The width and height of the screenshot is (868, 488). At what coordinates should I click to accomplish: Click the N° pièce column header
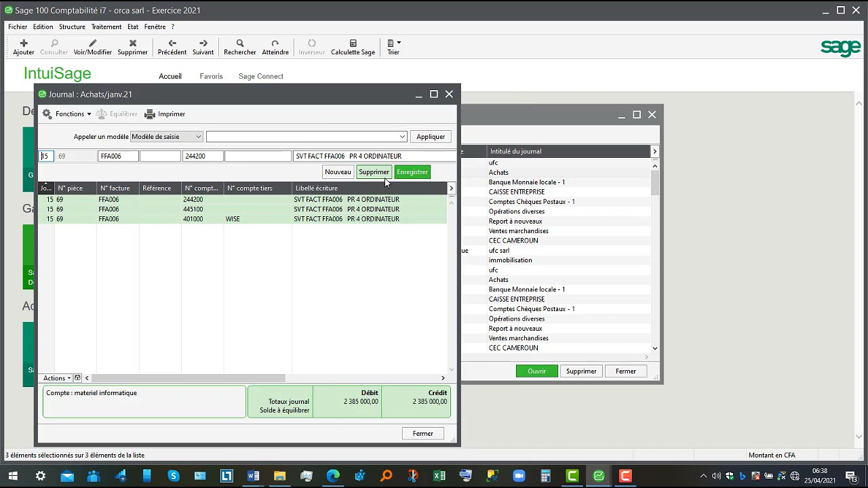75,188
